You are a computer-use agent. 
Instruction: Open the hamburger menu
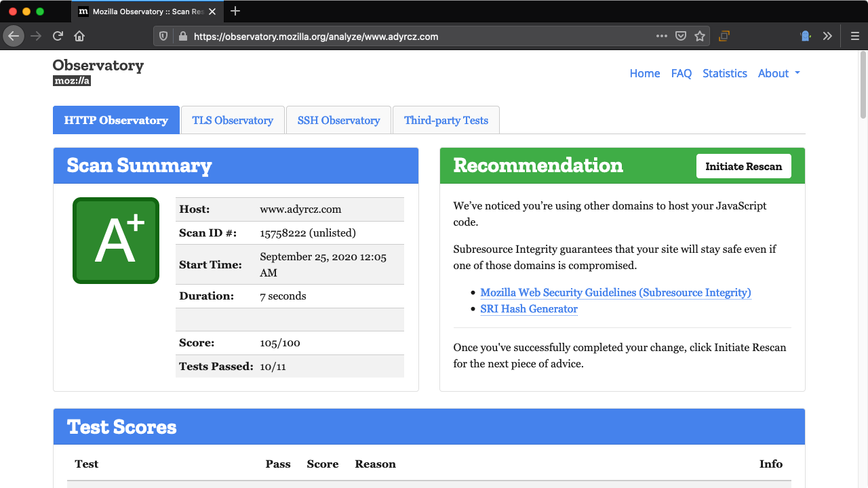click(x=854, y=36)
